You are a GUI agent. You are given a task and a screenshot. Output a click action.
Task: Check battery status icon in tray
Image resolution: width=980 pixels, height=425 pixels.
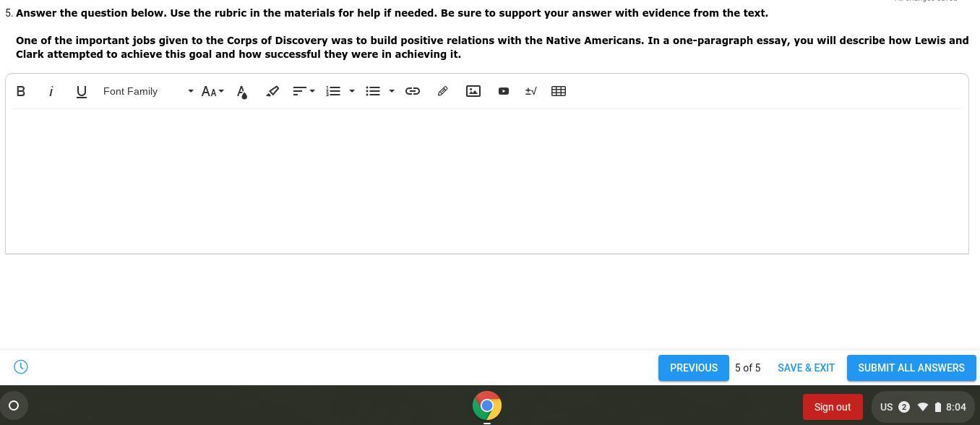(938, 407)
